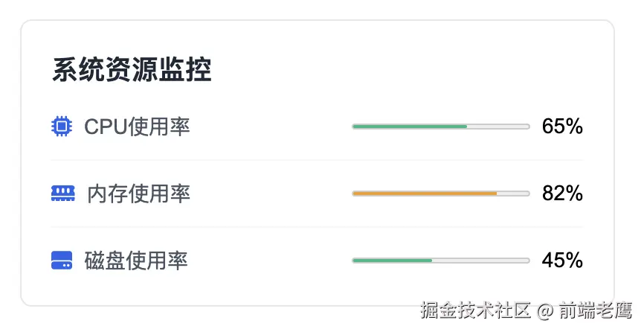The image size is (644, 332).
Task: Click the divider line below the CPU row
Action: 317,160
